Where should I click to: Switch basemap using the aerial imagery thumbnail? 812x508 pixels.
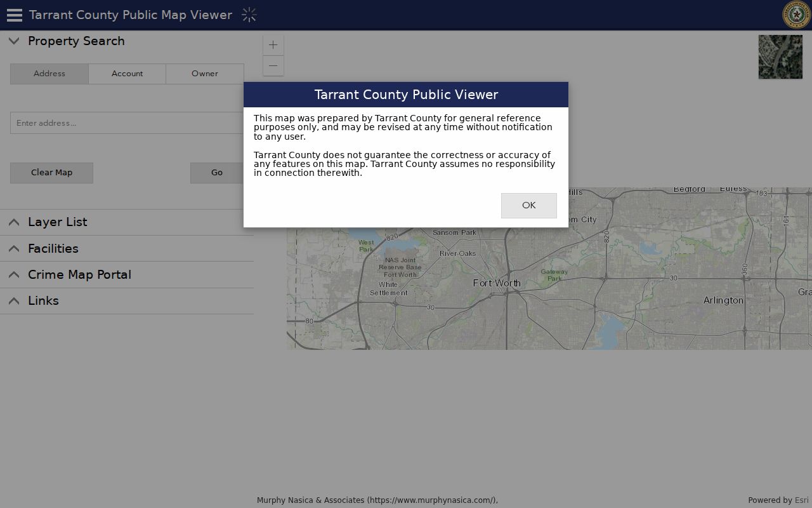[x=780, y=57]
